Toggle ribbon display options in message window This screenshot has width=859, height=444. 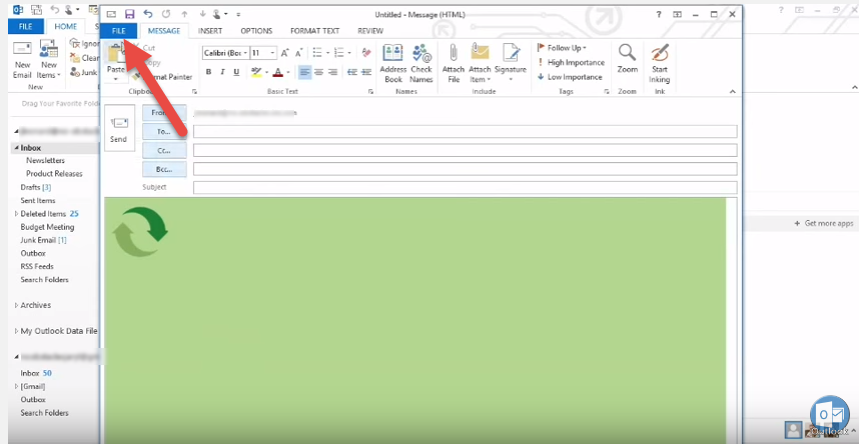[678, 14]
